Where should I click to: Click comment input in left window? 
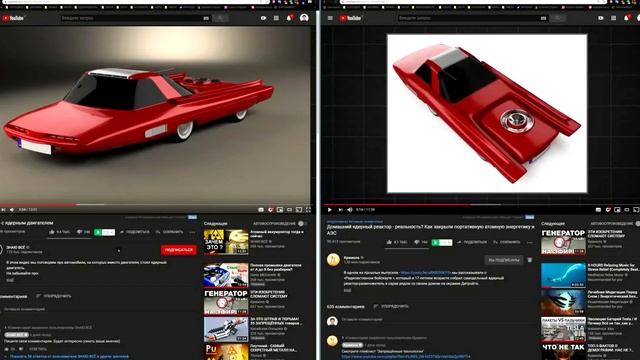point(98,309)
